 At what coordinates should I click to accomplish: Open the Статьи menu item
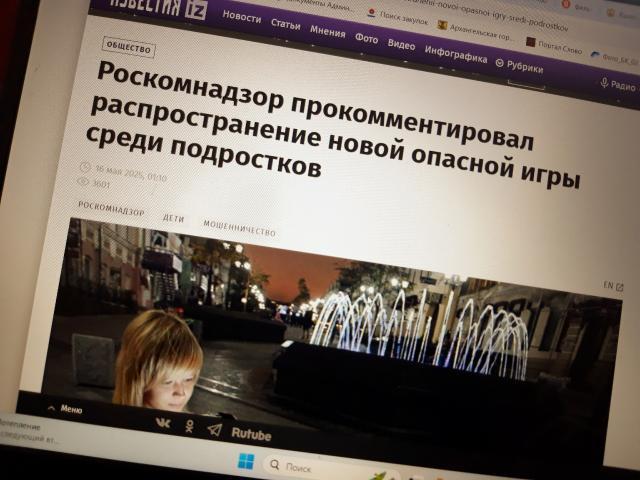285,24
